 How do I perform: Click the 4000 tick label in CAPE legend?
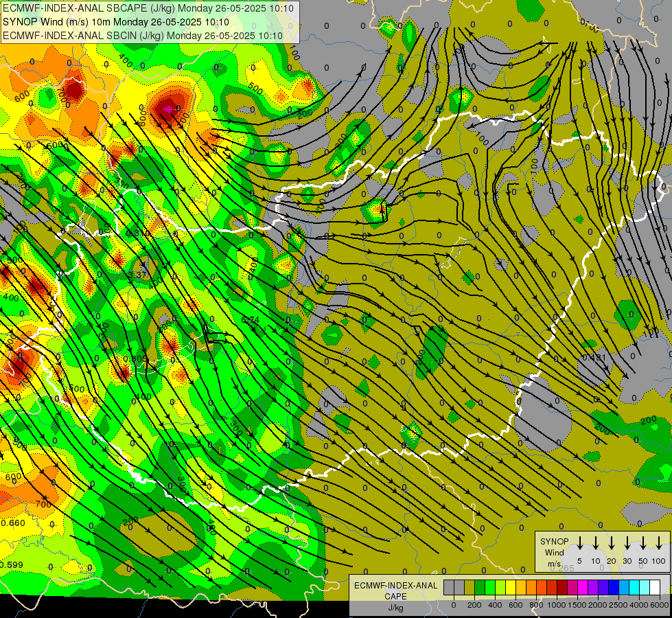coord(639,605)
